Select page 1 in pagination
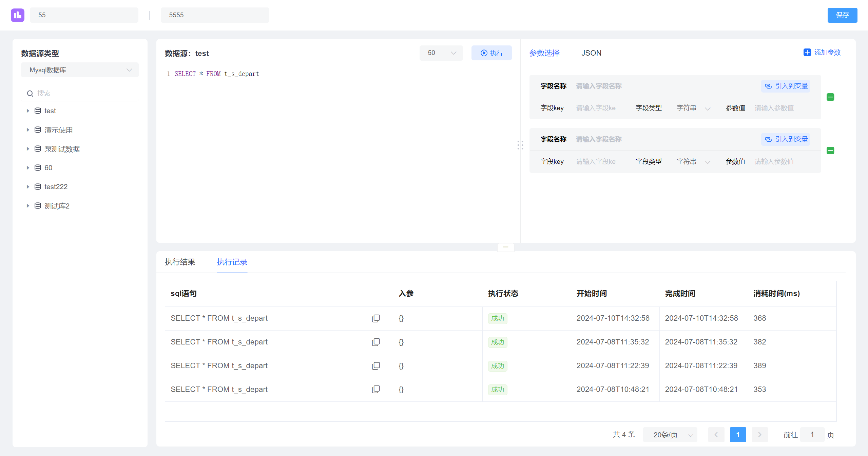Screen dimensions: 868x456 [x=738, y=435]
